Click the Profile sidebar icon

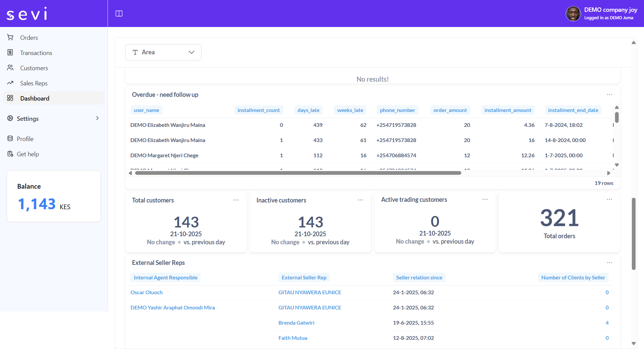pyautogui.click(x=10, y=138)
